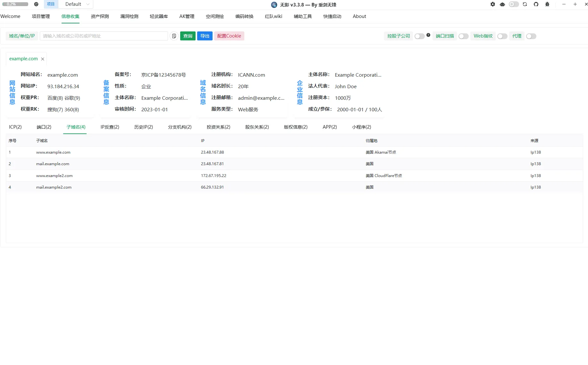The height and width of the screenshot is (365, 588).
Task: Open the settings gear icon
Action: tap(493, 4)
